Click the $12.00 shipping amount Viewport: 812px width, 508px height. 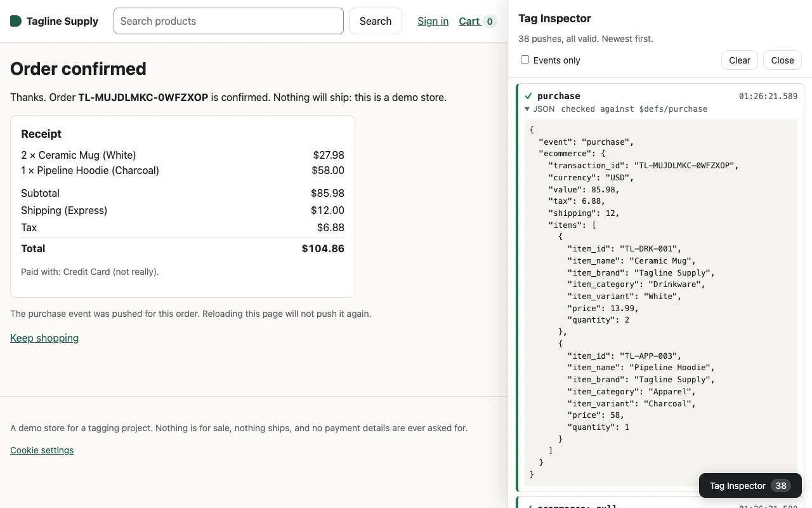pyautogui.click(x=327, y=210)
